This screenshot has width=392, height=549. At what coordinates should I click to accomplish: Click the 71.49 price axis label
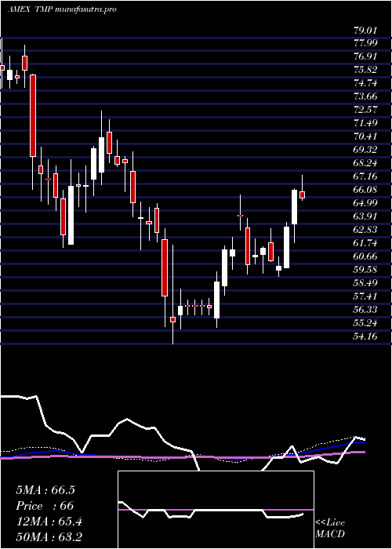click(x=365, y=123)
